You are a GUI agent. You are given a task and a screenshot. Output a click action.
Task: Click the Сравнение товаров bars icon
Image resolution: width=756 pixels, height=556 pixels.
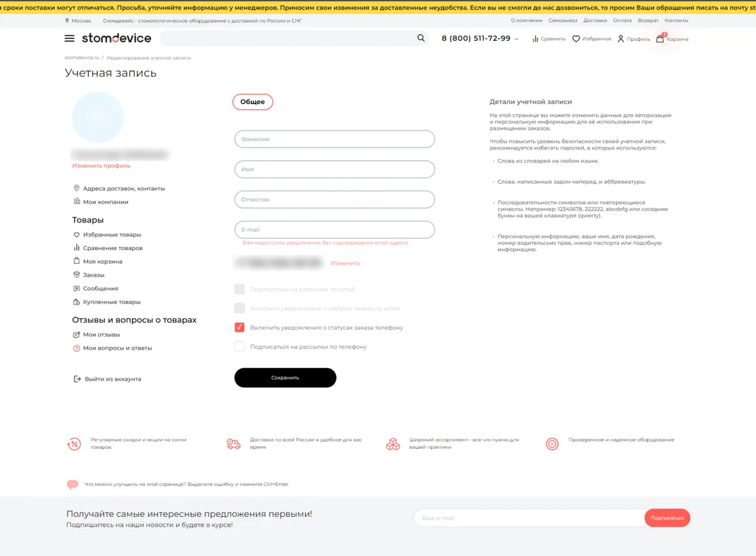click(x=77, y=248)
